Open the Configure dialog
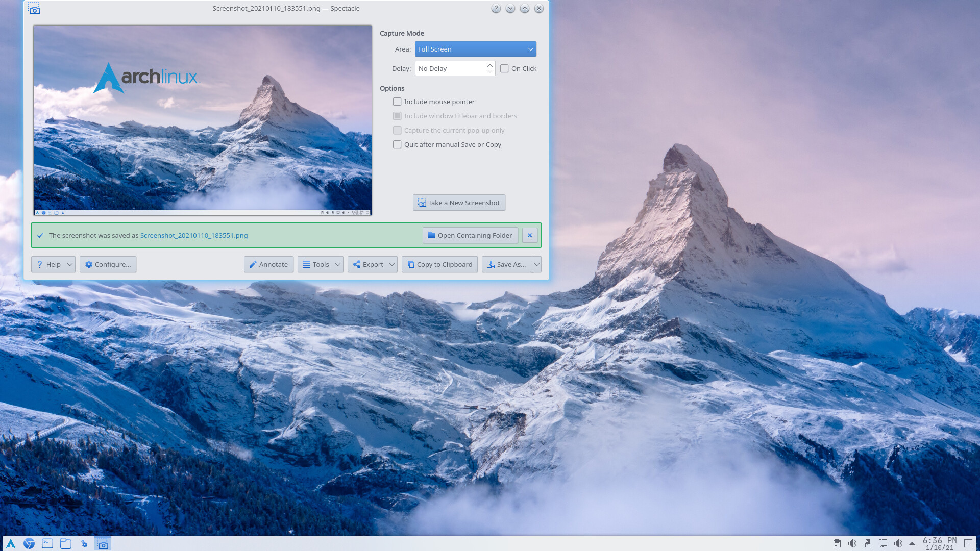This screenshot has height=551, width=980. click(108, 264)
